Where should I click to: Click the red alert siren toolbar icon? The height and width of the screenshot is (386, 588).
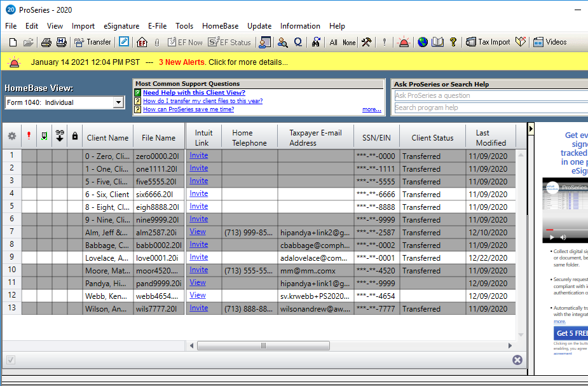404,42
